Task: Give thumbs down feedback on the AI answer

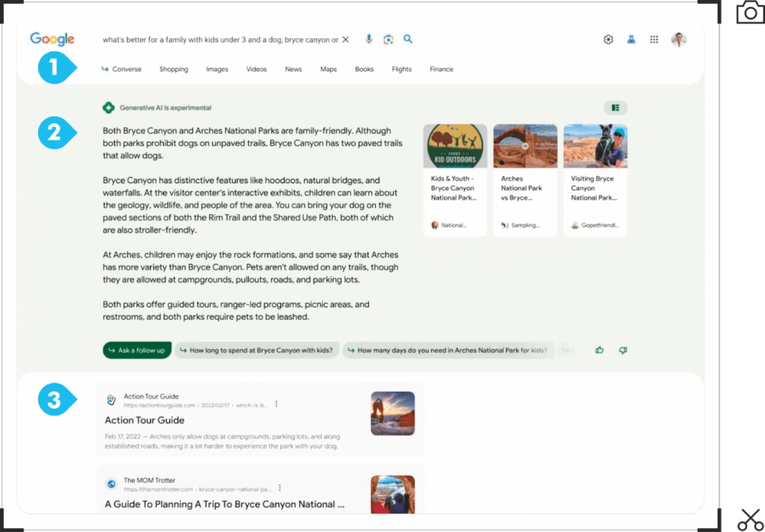Action: [x=623, y=350]
